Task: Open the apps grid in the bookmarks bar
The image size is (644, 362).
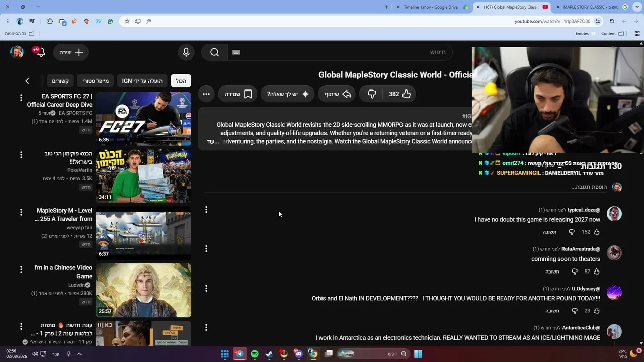Action: click(x=637, y=34)
